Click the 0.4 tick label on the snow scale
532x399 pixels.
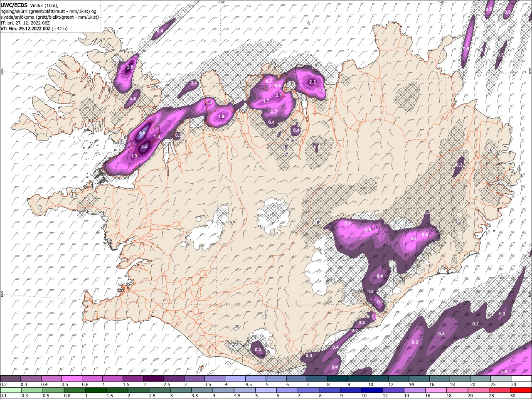44,384
